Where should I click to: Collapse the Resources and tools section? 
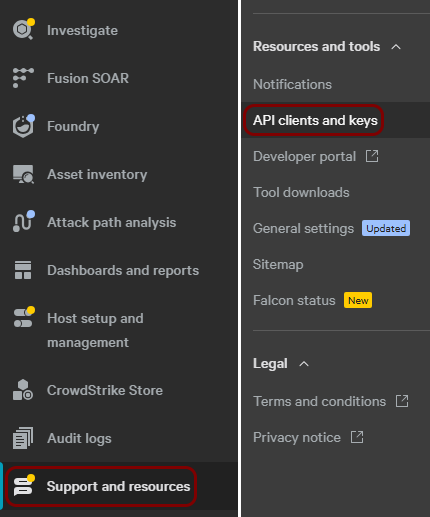pos(396,47)
